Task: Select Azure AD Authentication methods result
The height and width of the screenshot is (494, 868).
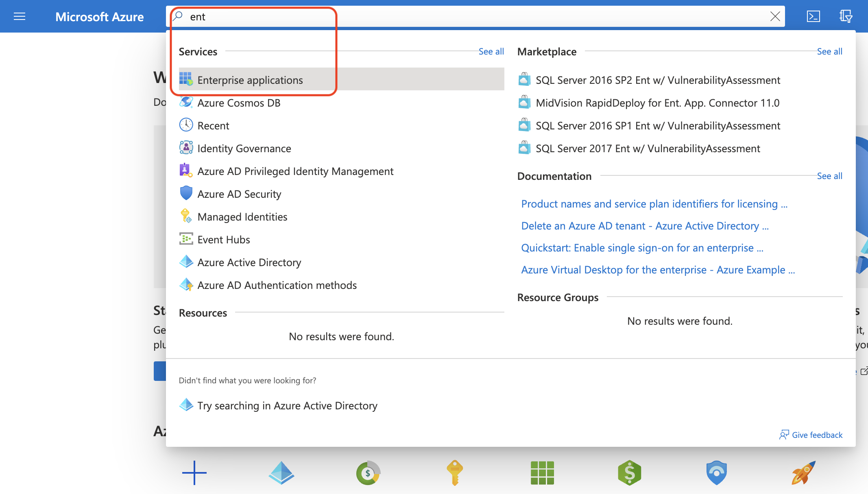Action: coord(341,285)
